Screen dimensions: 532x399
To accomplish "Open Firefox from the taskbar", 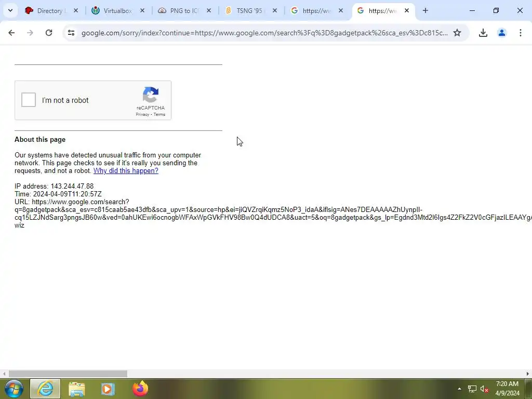I will [x=140, y=389].
